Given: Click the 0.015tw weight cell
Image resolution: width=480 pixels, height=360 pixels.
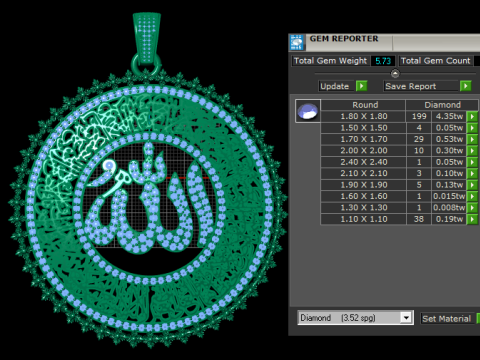Looking at the screenshot, I should 449,196.
